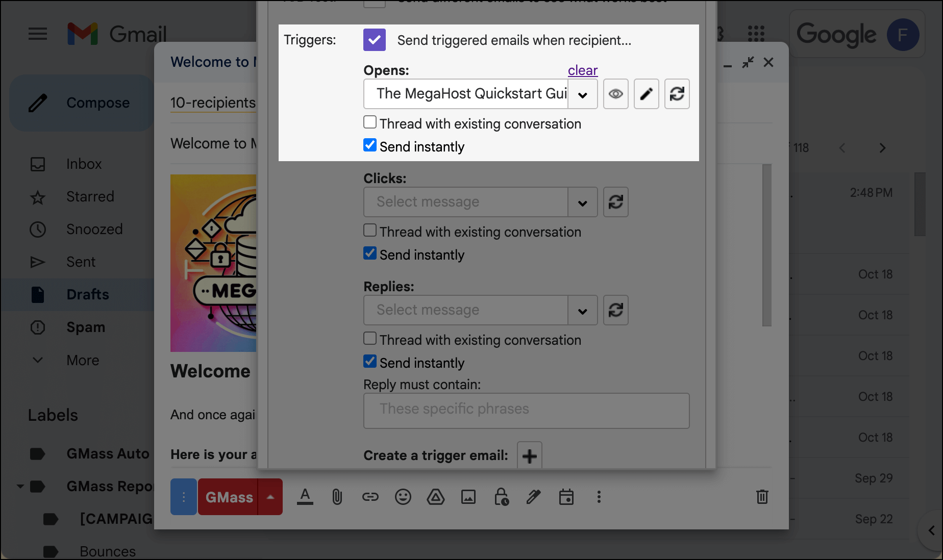Open the Bounces label
The image size is (943, 560).
[x=108, y=552]
